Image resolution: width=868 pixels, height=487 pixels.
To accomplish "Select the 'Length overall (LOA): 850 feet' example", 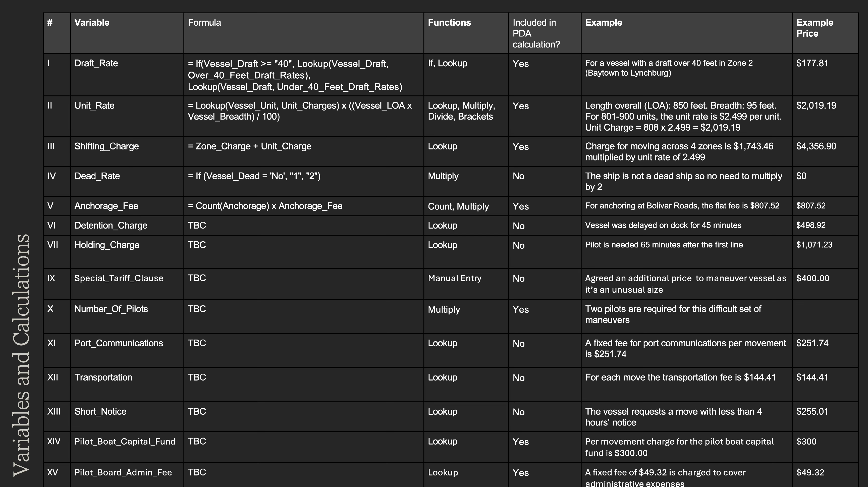I will pyautogui.click(x=683, y=117).
